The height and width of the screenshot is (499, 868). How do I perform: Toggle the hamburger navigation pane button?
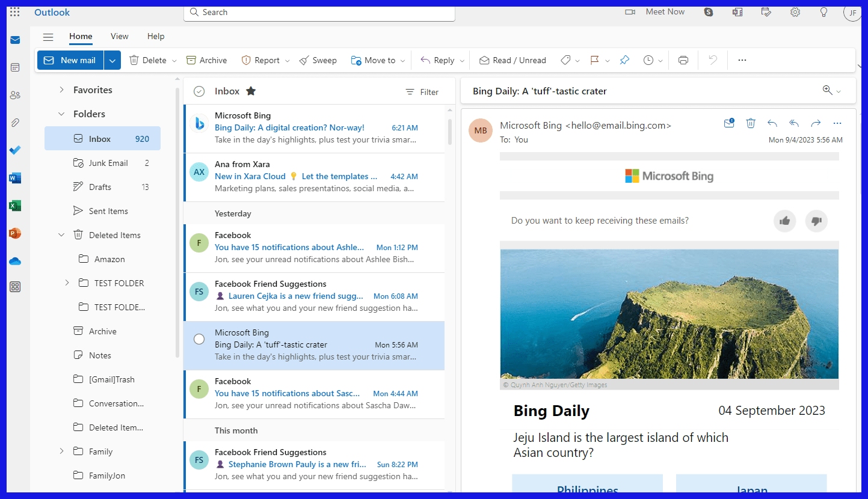48,37
